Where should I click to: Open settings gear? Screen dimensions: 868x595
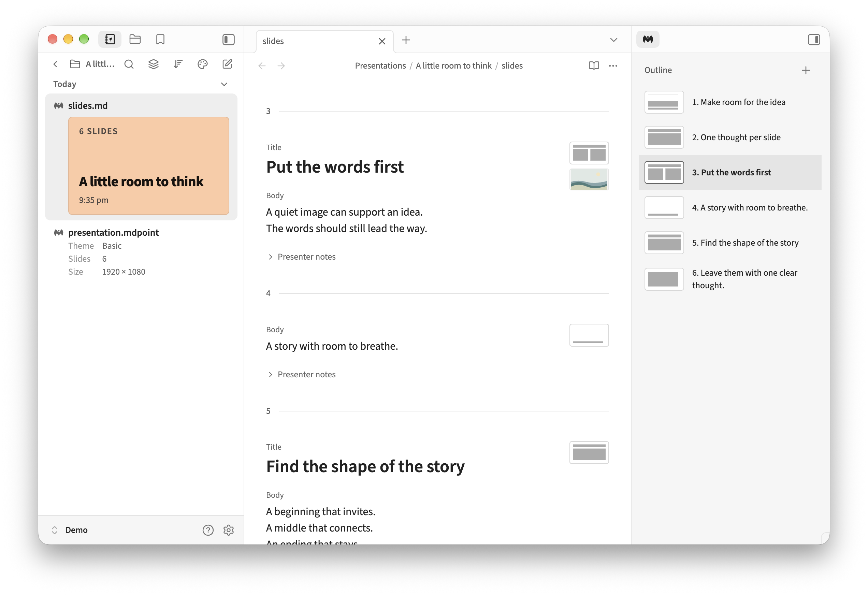pyautogui.click(x=228, y=529)
